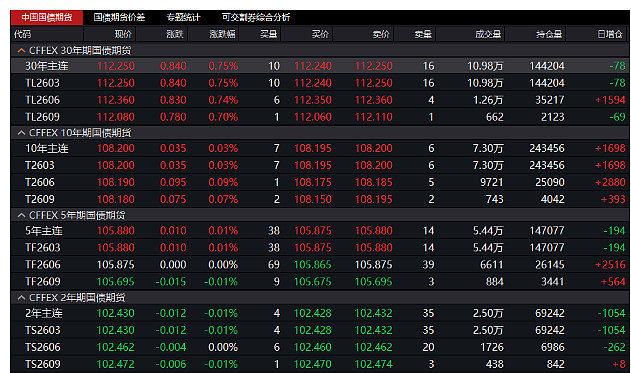Collapse CFFEX 2年期国债期货 group

[x=21, y=298]
